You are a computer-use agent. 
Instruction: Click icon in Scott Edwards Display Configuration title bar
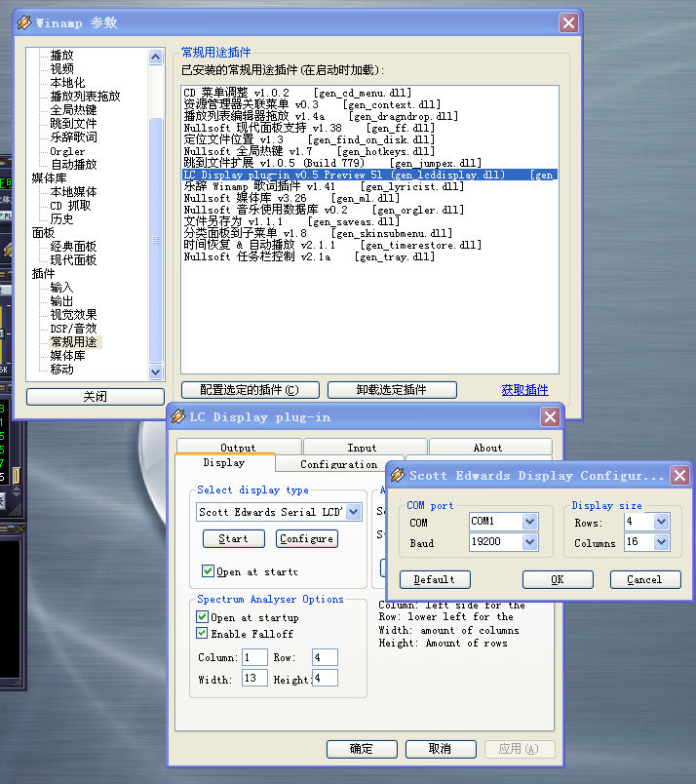click(x=398, y=475)
